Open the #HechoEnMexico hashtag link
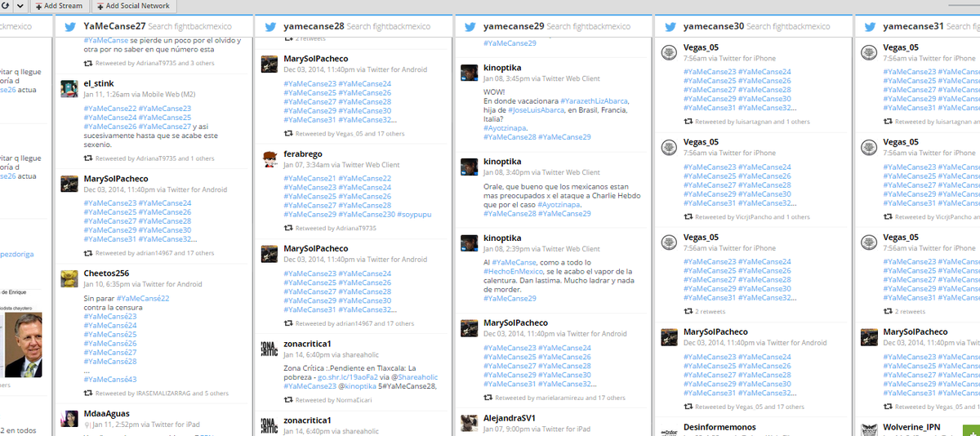 pyautogui.click(x=512, y=271)
